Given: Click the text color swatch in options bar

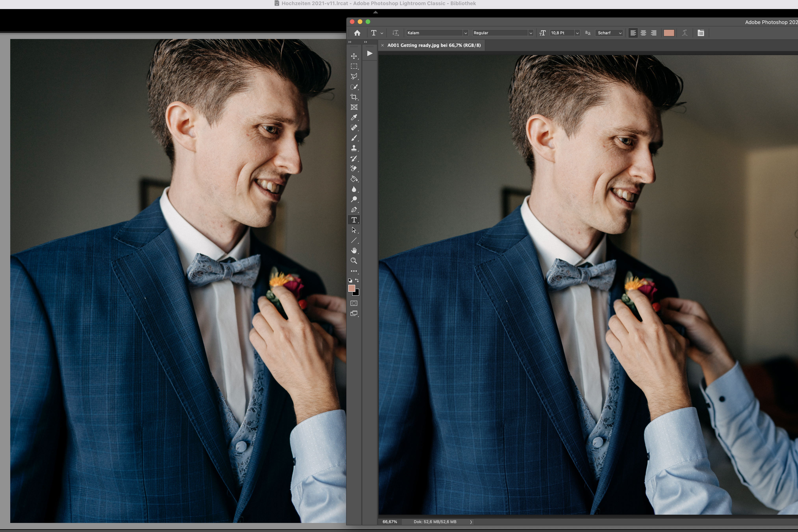Looking at the screenshot, I should (x=669, y=33).
